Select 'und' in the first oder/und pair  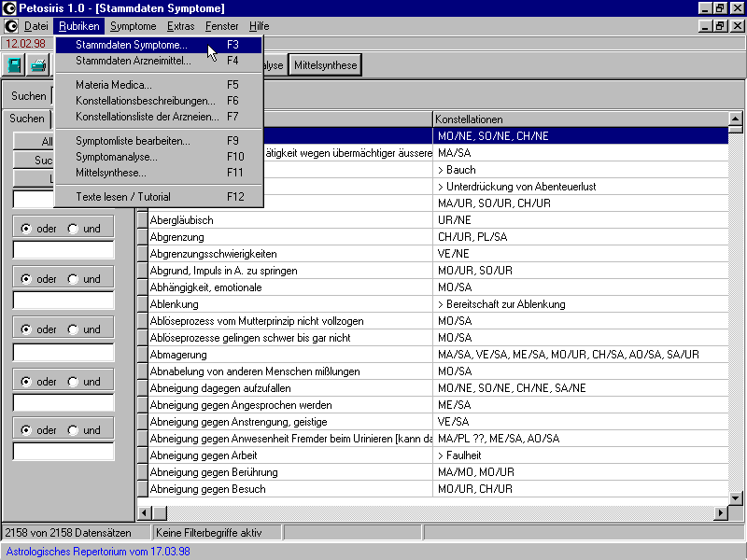tap(73, 229)
